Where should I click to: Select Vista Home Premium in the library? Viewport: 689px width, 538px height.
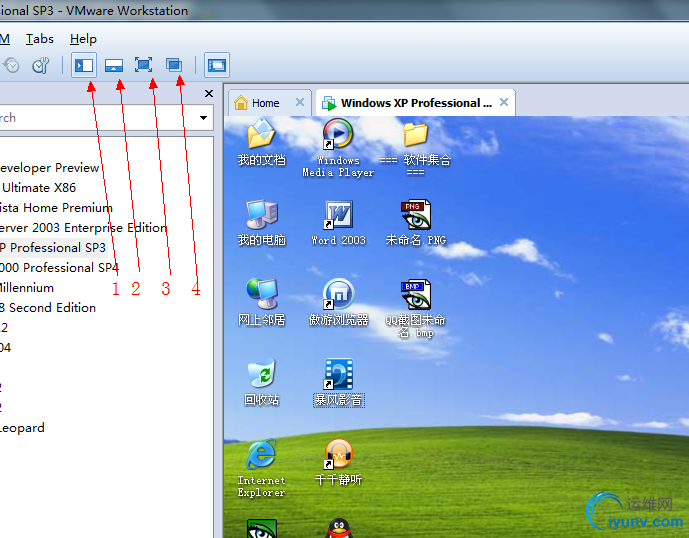click(56, 207)
